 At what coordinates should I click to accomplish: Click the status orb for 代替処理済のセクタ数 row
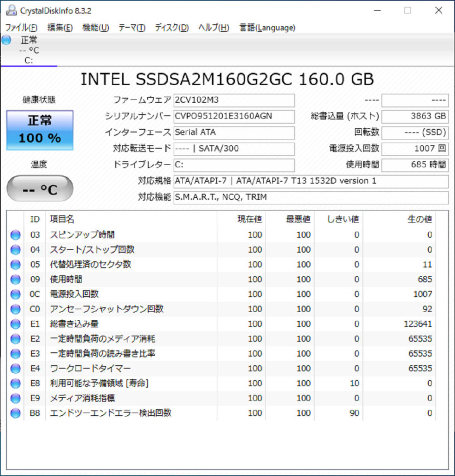[15, 265]
